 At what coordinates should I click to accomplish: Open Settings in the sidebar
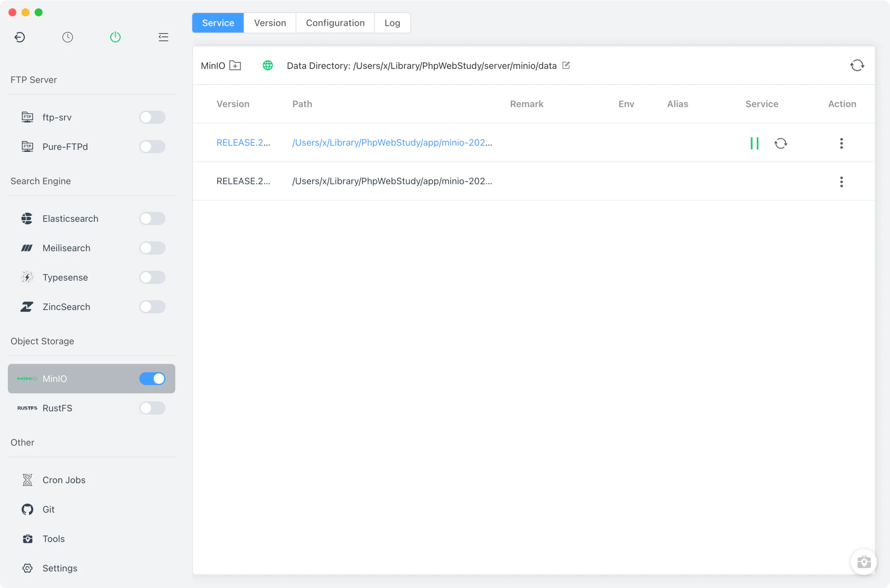[60, 568]
